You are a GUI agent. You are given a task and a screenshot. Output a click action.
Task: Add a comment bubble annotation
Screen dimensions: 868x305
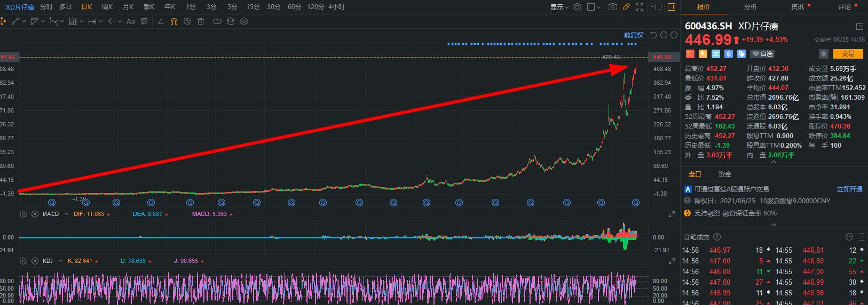click(144, 21)
